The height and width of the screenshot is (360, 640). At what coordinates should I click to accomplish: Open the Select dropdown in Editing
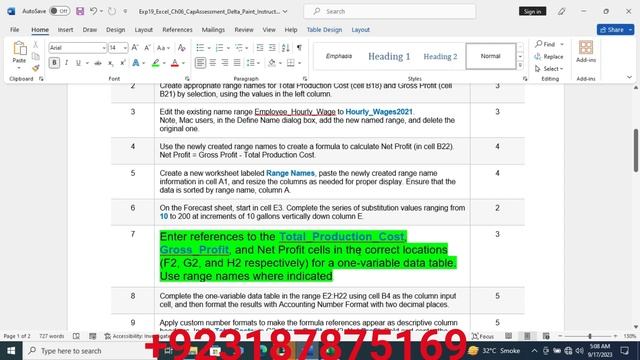pos(549,69)
